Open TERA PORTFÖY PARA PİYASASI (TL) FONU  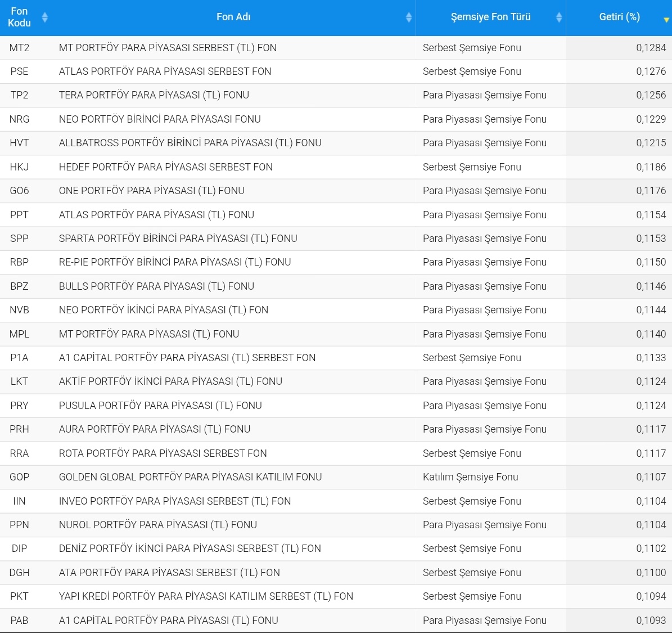pyautogui.click(x=154, y=95)
